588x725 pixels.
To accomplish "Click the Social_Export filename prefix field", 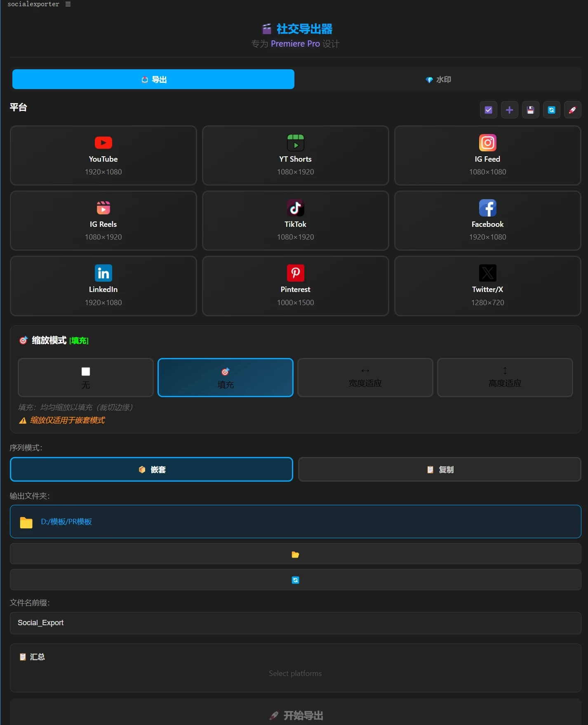I will tap(296, 623).
